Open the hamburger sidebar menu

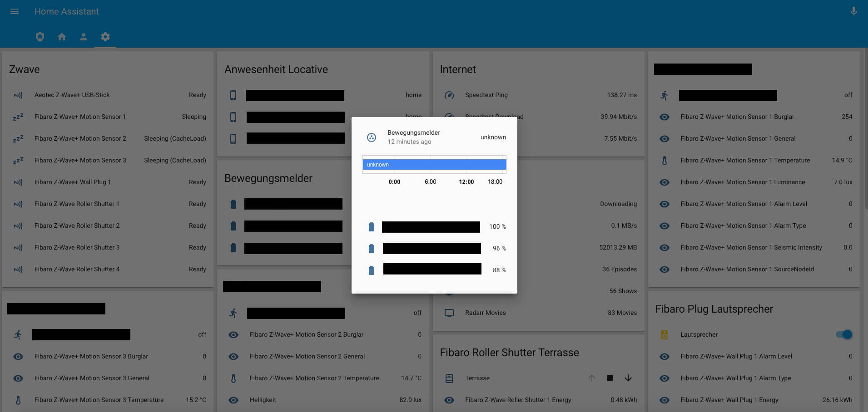[x=15, y=11]
